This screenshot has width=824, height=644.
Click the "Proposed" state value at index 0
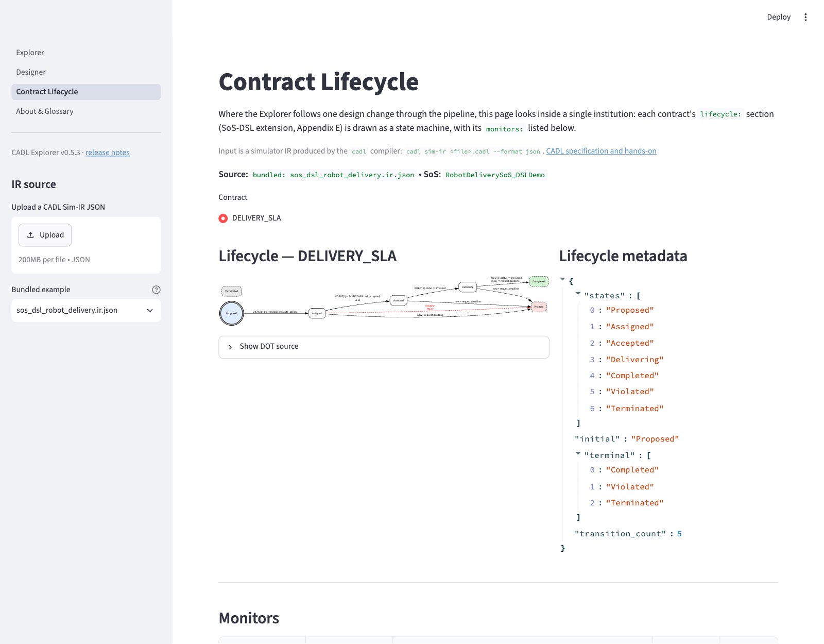(x=630, y=310)
